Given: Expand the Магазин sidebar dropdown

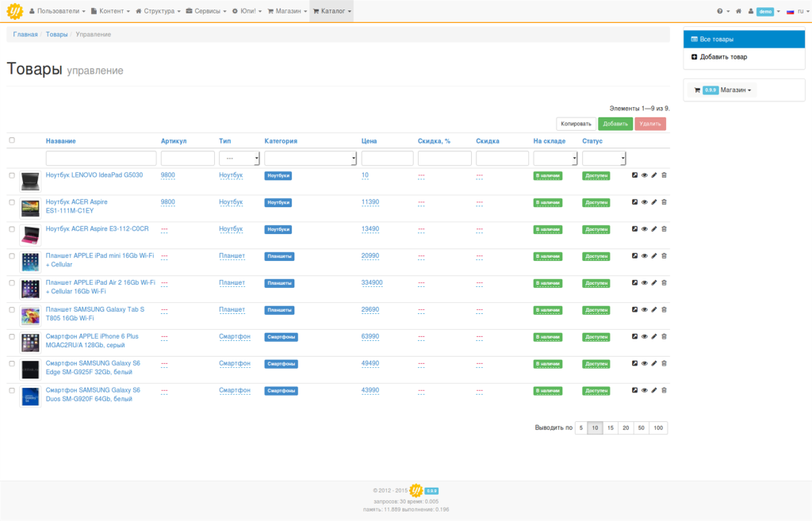Looking at the screenshot, I should (x=723, y=90).
